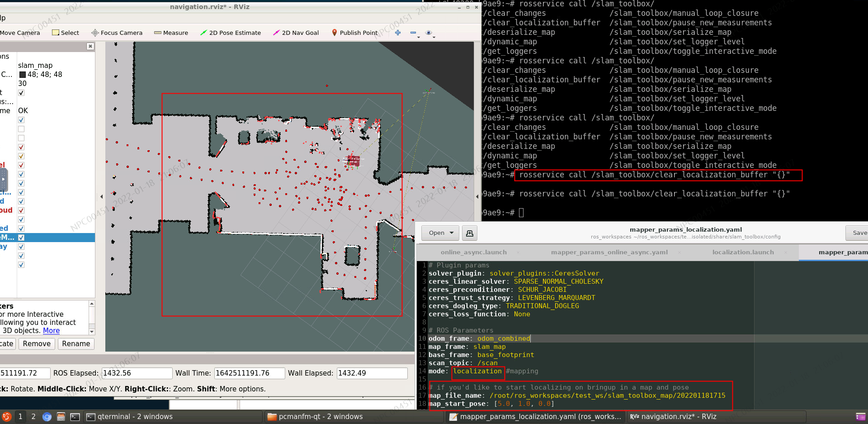Viewport: 868px width, 424px height.
Task: Open the file manager quick-launch icon
Action: coord(61,417)
